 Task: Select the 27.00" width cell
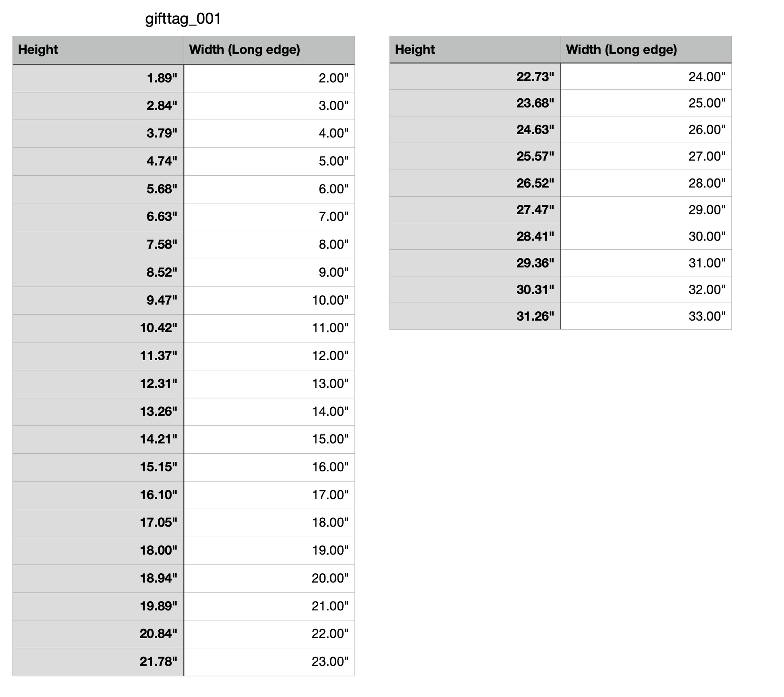pyautogui.click(x=645, y=156)
